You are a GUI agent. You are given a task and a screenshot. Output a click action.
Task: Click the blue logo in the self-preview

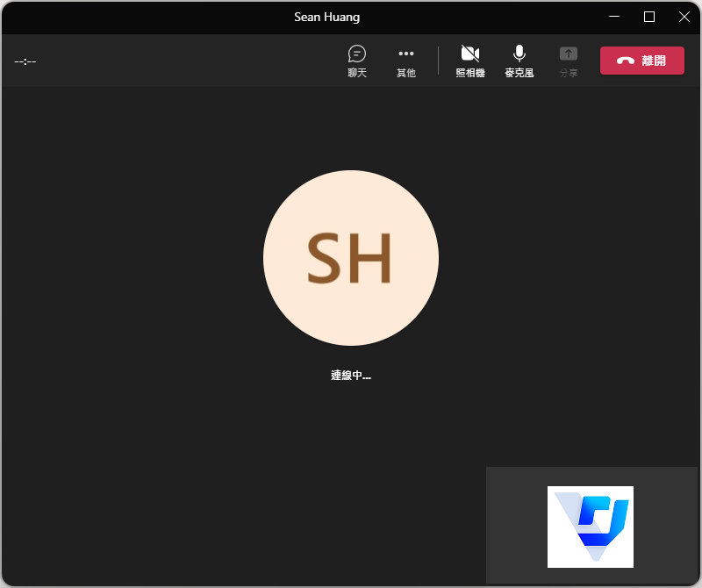coord(591,527)
